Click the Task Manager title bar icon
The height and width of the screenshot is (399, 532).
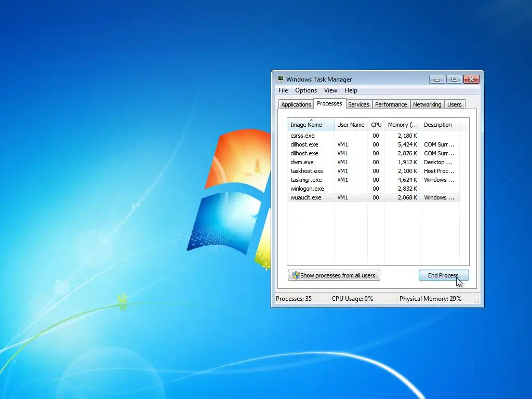pos(280,79)
